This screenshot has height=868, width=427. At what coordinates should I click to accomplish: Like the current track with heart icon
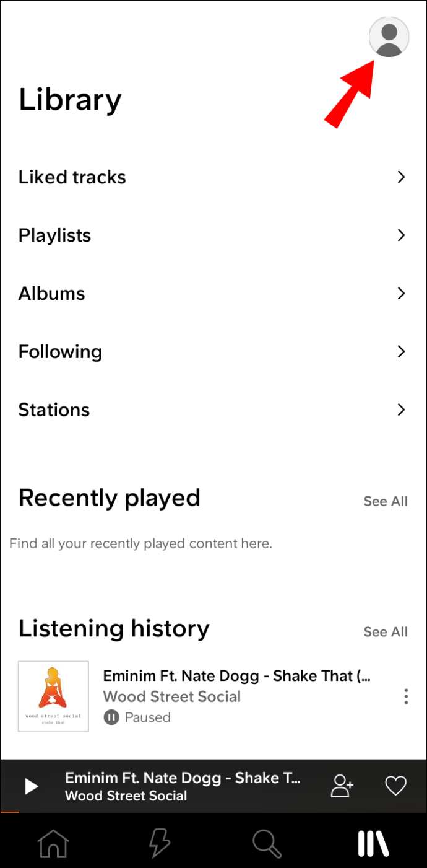395,786
